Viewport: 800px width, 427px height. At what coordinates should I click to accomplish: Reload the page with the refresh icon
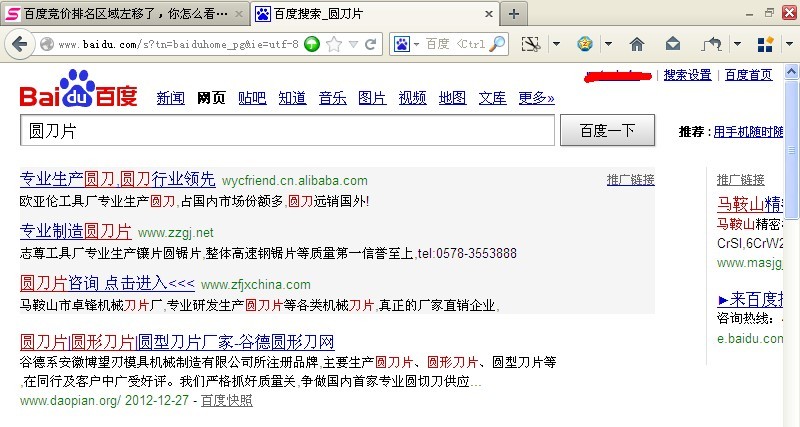[371, 44]
